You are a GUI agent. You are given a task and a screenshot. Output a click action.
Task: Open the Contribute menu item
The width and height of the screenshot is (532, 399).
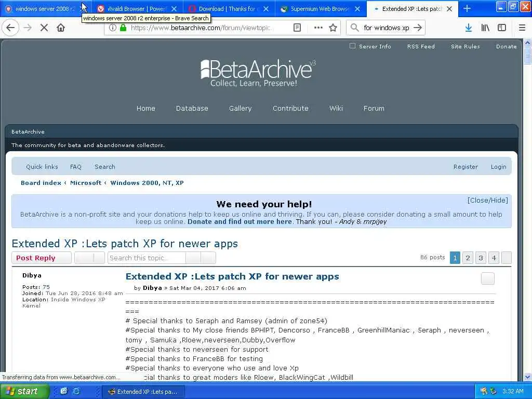290,108
